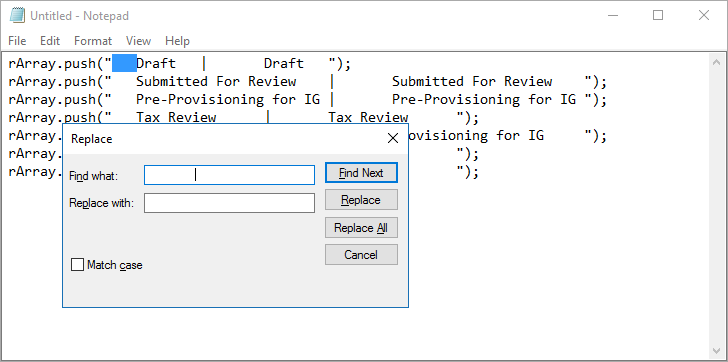Focus the Replace with input field
This screenshot has width=728, height=362.
[229, 203]
